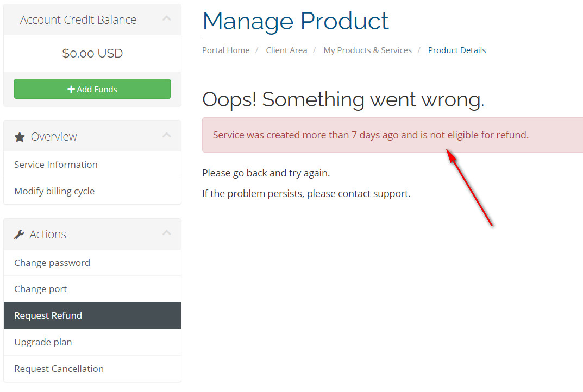
Task: Navigate to Client Area breadcrumb
Action: coord(286,50)
